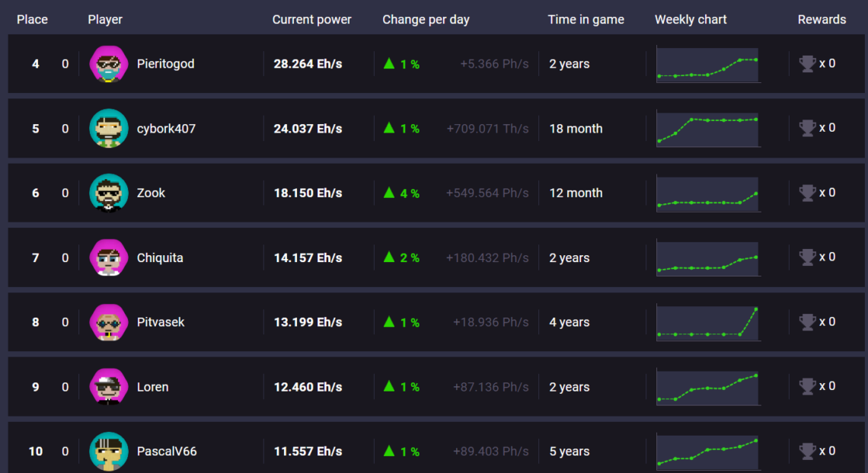
Task: Open Pitvasek's bald avatar icon
Action: click(x=108, y=321)
